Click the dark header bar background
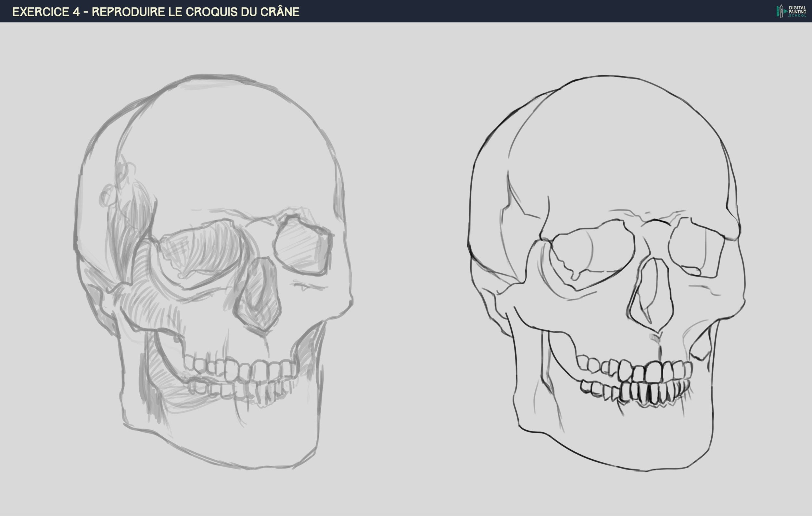812x516 pixels. click(506, 11)
